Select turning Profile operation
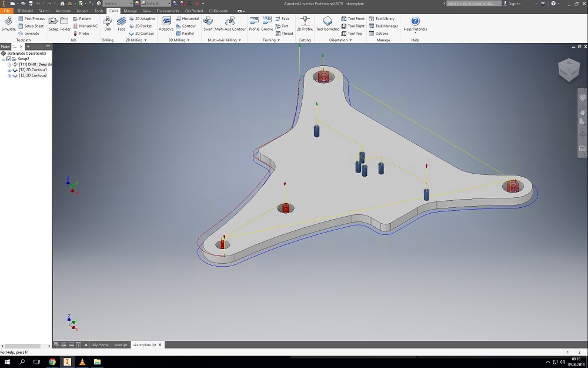588x368 pixels. coord(254,24)
